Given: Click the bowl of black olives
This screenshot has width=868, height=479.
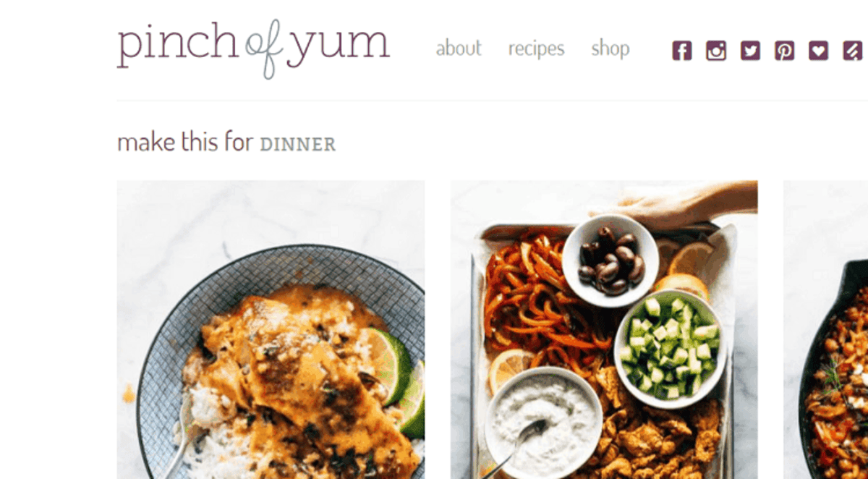Looking at the screenshot, I should pos(610,261).
